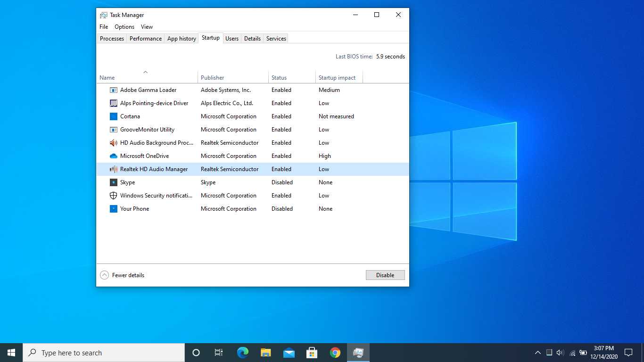Screen dimensions: 644x362
Task: Open the Mail app on the taskbar
Action: pyautogui.click(x=289, y=353)
